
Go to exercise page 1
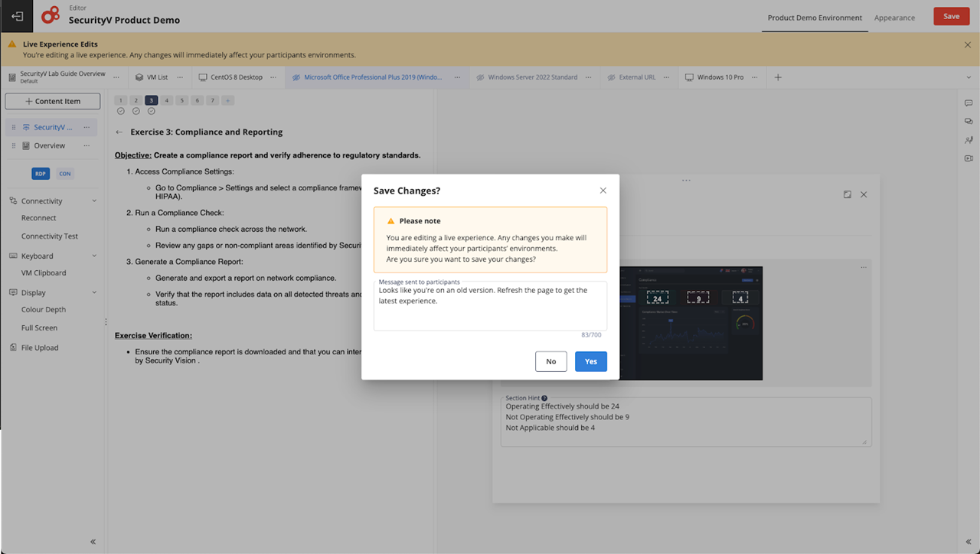point(120,100)
